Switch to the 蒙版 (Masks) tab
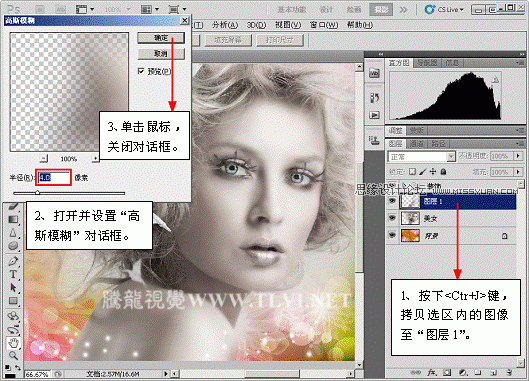Viewport: 529px width, 381px height. pos(417,130)
